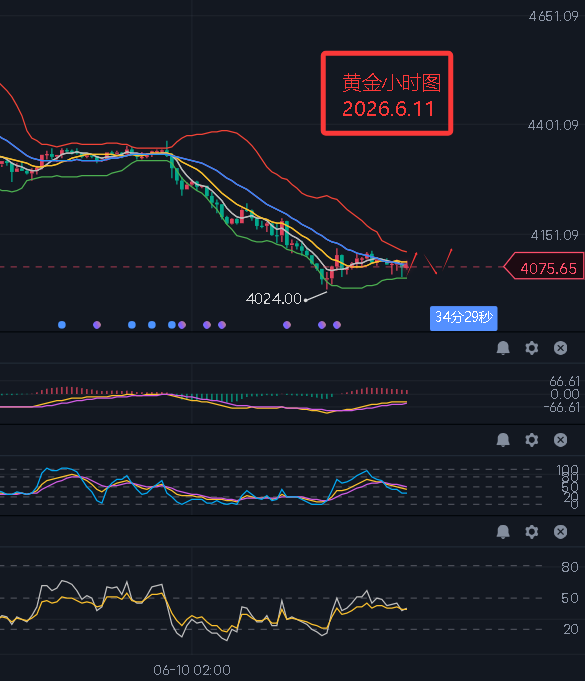Screen dimensions: 585x681
Task: Click the -66.61 value on MACD scale
Action: [x=562, y=407]
